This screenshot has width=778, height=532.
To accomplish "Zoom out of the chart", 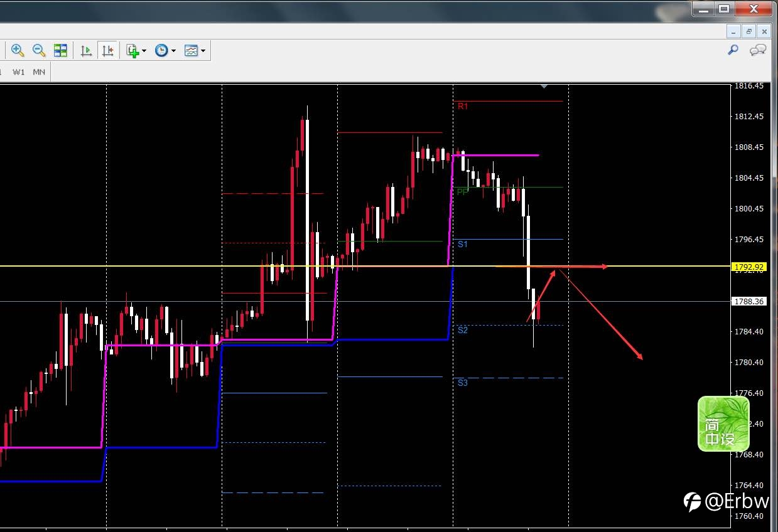I will [39, 50].
